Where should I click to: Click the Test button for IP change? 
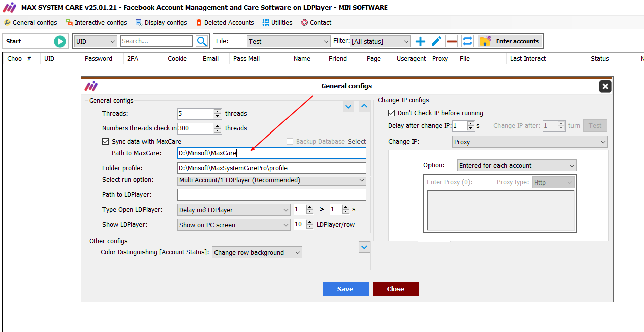[x=595, y=126]
